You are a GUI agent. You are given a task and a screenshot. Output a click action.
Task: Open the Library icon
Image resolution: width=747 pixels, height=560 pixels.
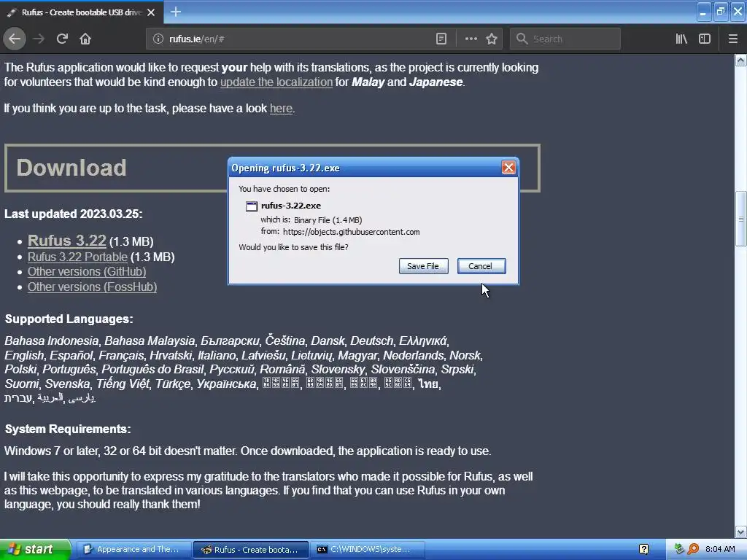click(x=681, y=39)
